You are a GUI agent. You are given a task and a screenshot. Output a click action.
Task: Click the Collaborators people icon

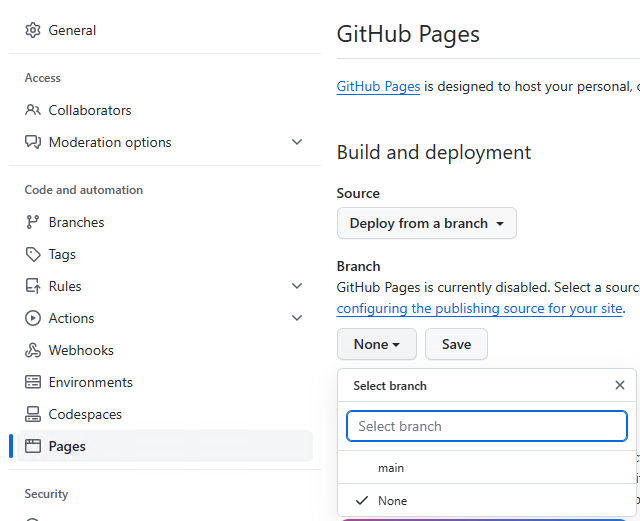[x=33, y=110]
